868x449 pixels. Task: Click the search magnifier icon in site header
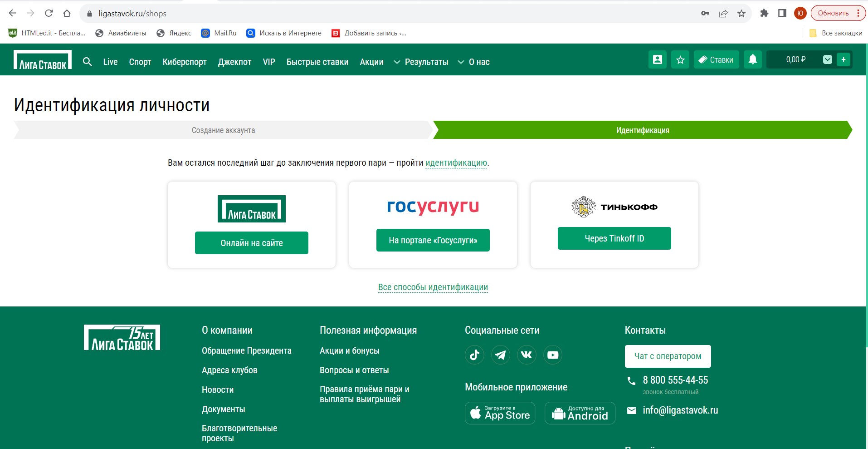pyautogui.click(x=88, y=62)
